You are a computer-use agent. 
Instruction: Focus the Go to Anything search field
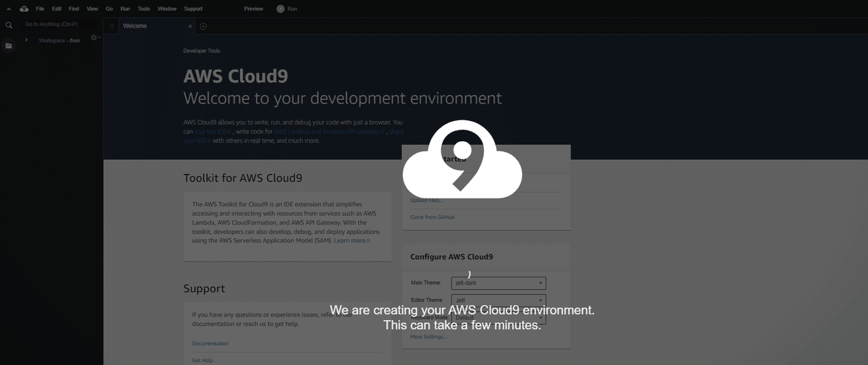(61, 24)
